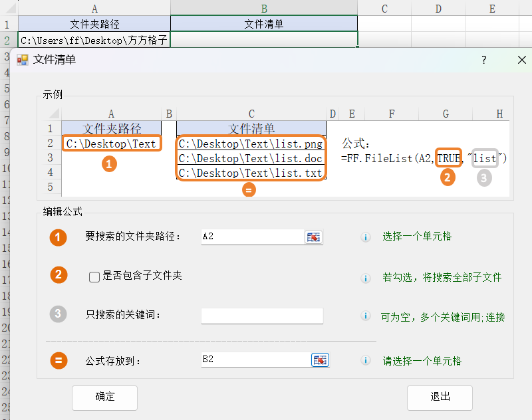Select cell A2 with folder path
Viewport: 532px width, 420px height.
(94, 40)
